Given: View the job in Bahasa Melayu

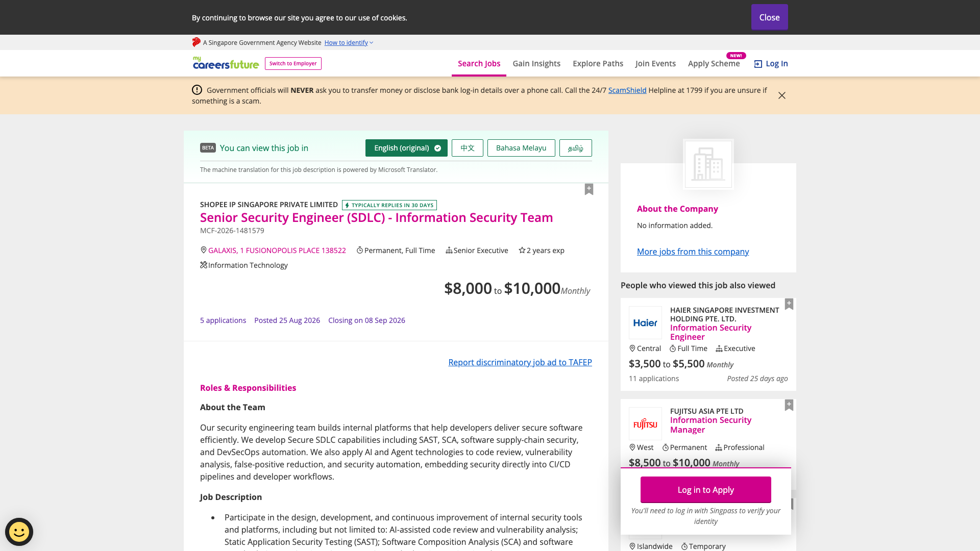Looking at the screenshot, I should point(521,148).
